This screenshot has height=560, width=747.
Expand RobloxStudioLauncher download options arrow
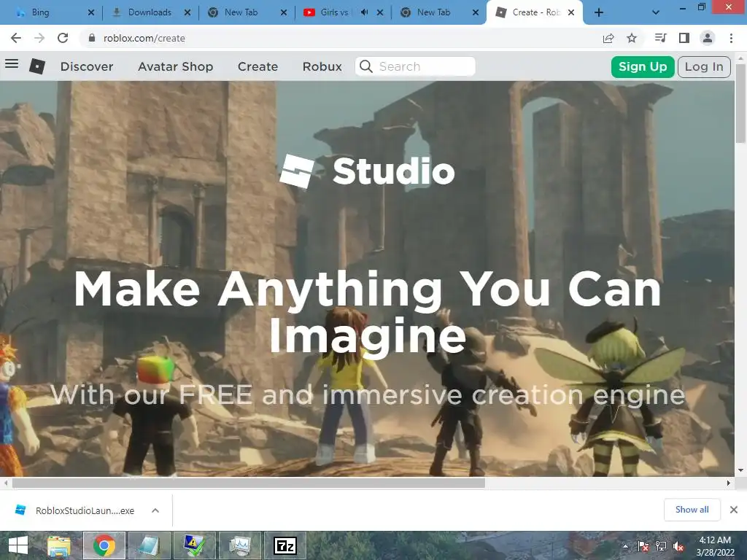(155, 510)
